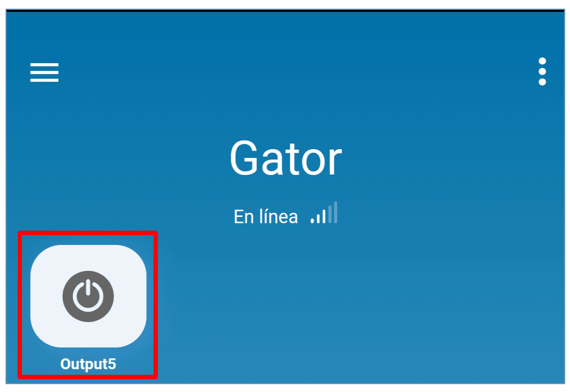Viewport: 570px width, 392px height.
Task: Open device options for Gator panel
Action: click(542, 71)
